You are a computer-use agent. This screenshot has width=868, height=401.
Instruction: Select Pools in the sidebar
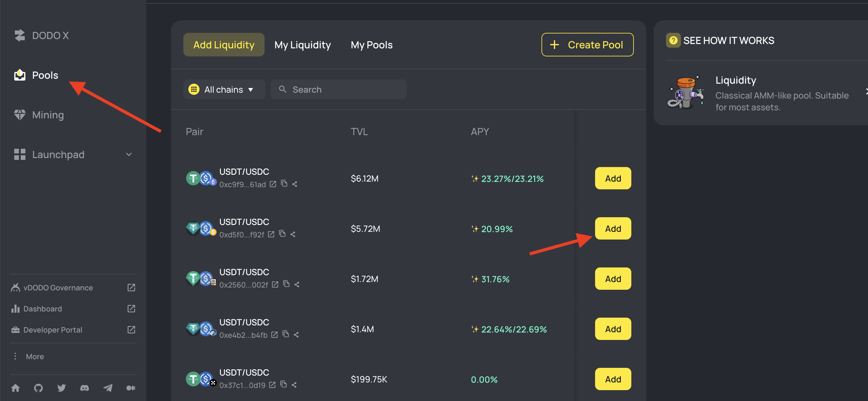(36, 75)
